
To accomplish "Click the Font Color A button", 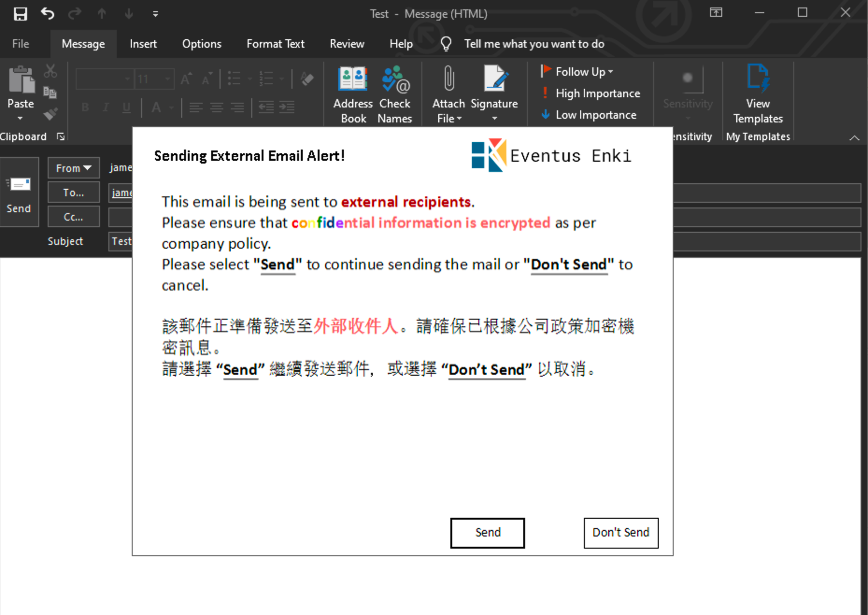I will click(x=157, y=107).
